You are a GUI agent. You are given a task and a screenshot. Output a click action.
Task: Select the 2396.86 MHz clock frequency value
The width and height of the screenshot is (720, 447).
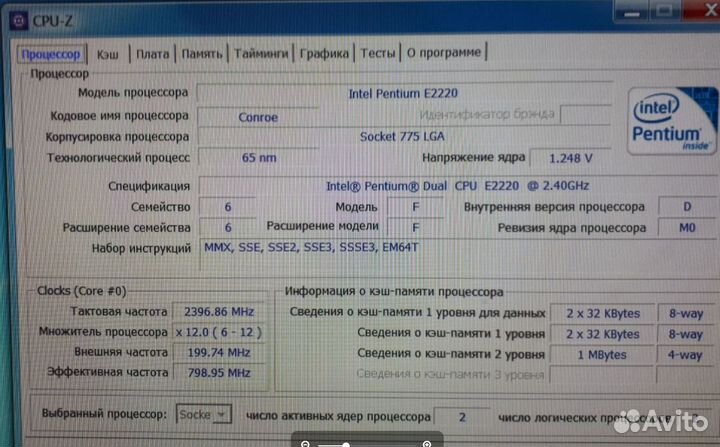(x=219, y=312)
